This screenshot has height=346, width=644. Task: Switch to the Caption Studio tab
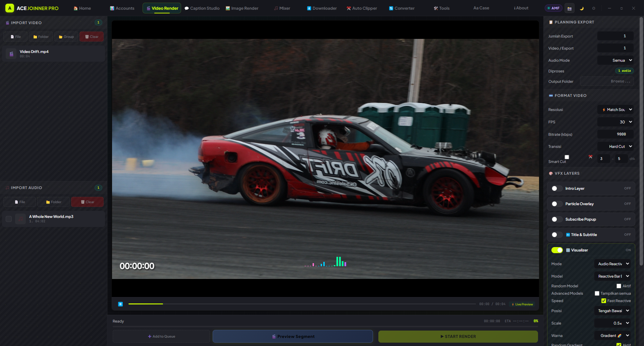202,8
